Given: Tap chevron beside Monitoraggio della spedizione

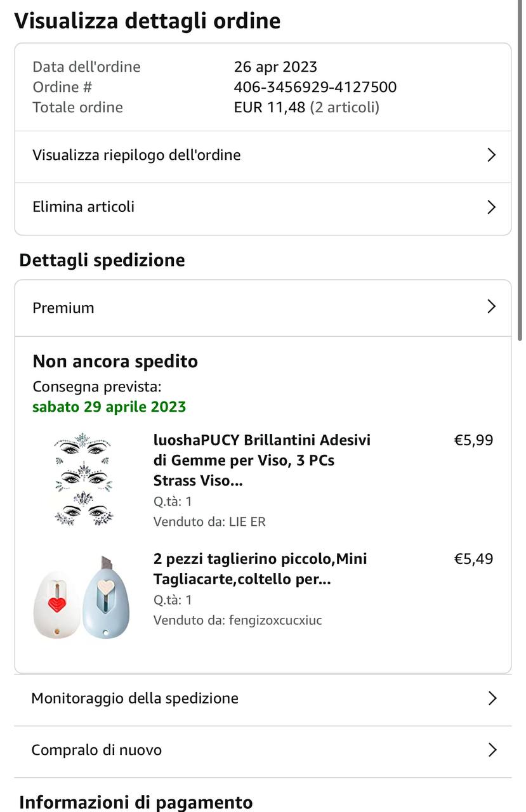Looking at the screenshot, I should 492,698.
